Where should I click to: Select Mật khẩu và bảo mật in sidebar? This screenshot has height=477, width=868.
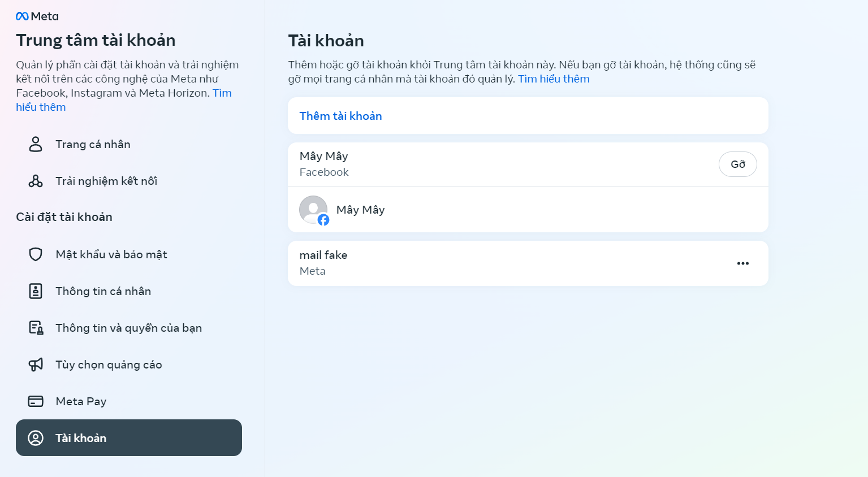pos(129,254)
